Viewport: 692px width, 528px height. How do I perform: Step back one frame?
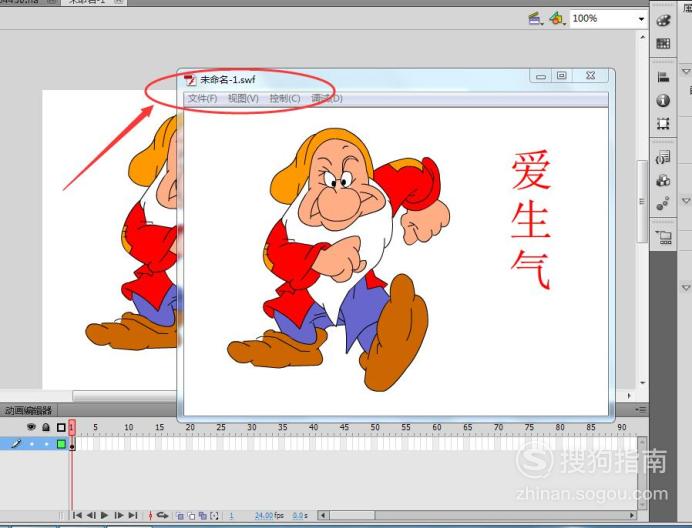tap(91, 515)
